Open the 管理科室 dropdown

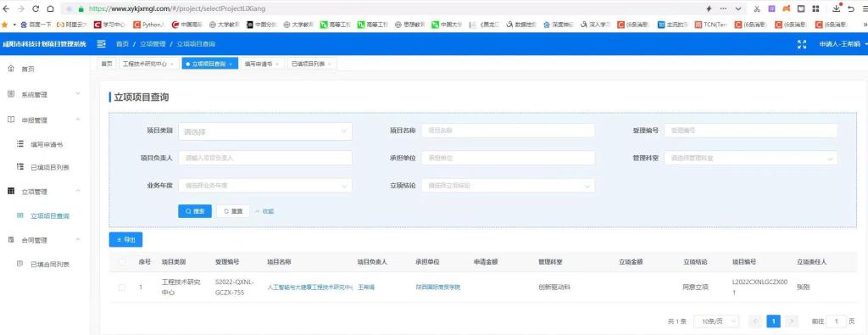pos(751,158)
